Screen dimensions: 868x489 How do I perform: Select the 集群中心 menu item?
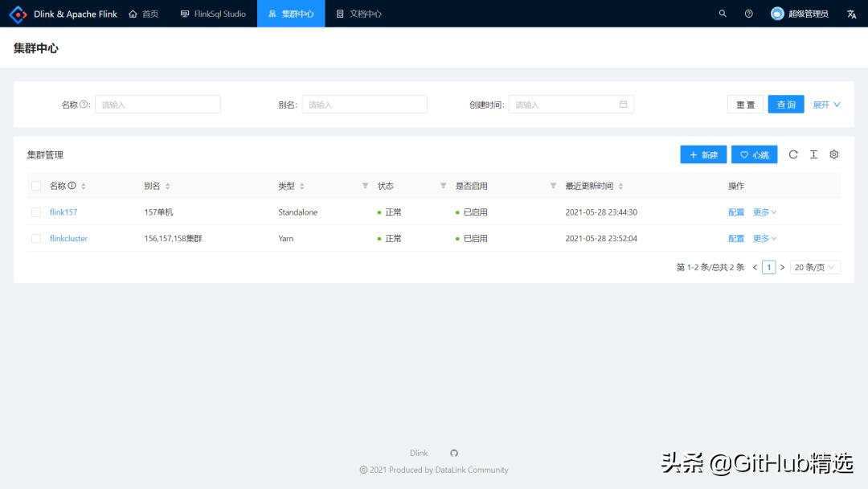point(291,14)
